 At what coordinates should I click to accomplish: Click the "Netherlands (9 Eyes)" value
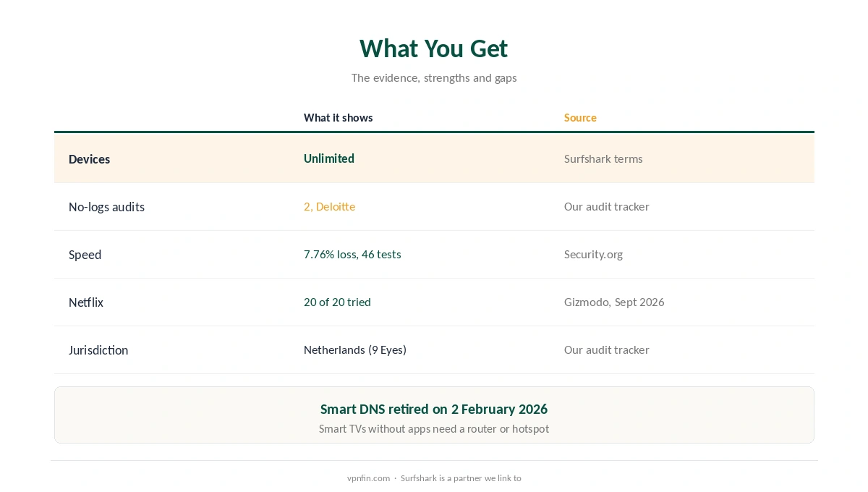point(355,349)
